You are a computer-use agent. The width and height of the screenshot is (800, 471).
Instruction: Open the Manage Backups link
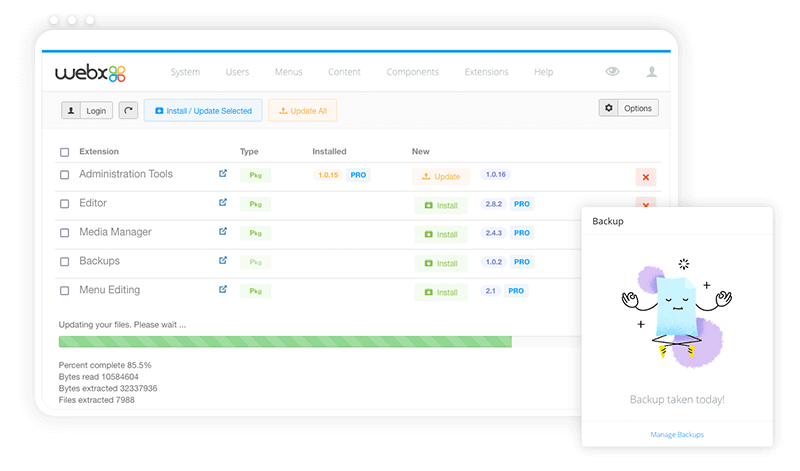pyautogui.click(x=677, y=434)
